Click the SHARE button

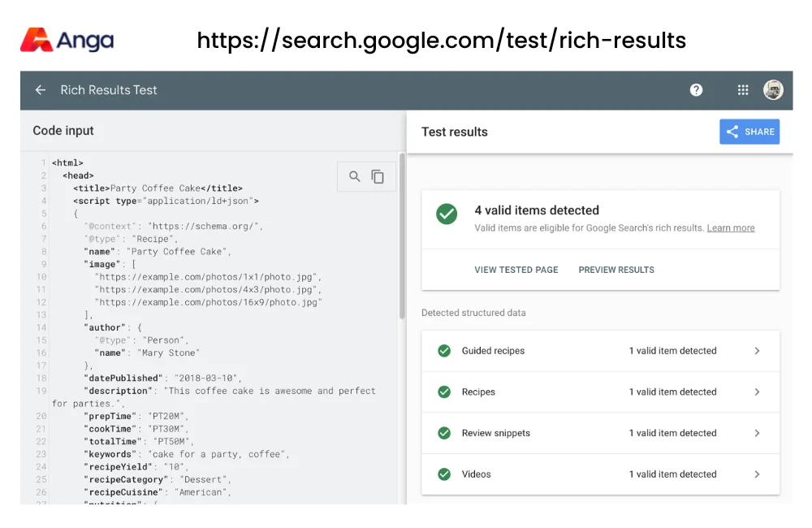(749, 132)
